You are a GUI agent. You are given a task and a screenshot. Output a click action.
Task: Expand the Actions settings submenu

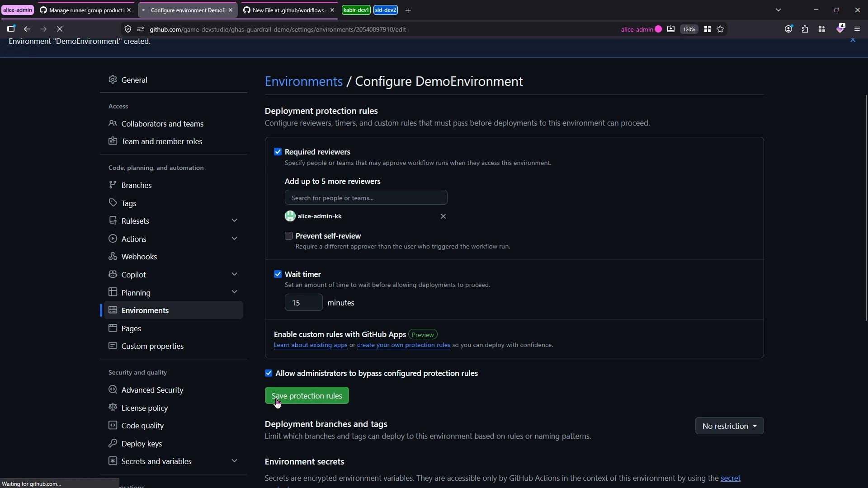click(x=234, y=239)
